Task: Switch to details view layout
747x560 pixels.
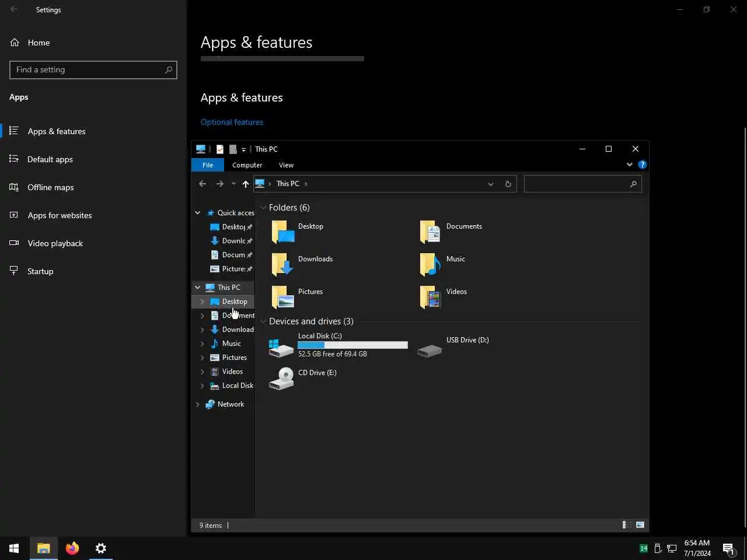Action: (627, 525)
